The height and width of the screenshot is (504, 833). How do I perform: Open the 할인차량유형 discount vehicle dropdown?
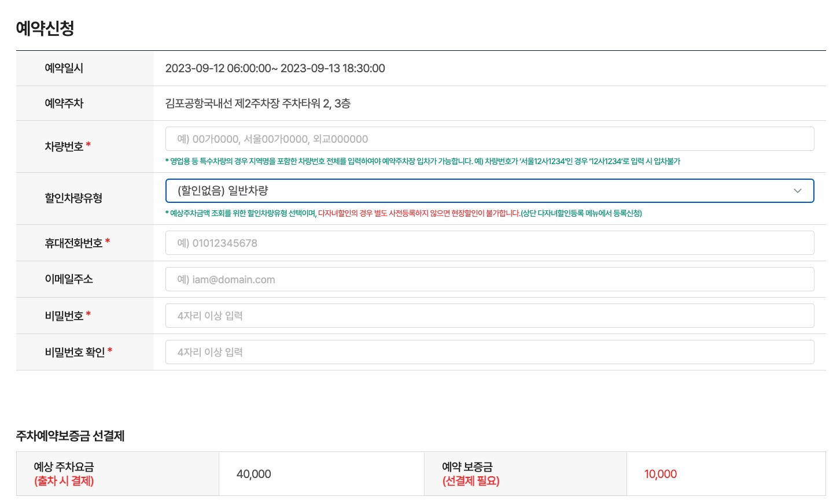489,191
